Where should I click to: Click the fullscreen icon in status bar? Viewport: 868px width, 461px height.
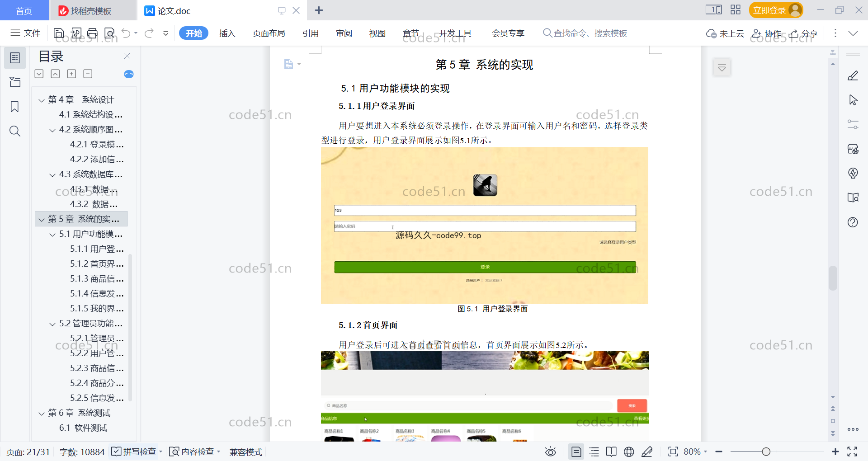coord(852,452)
